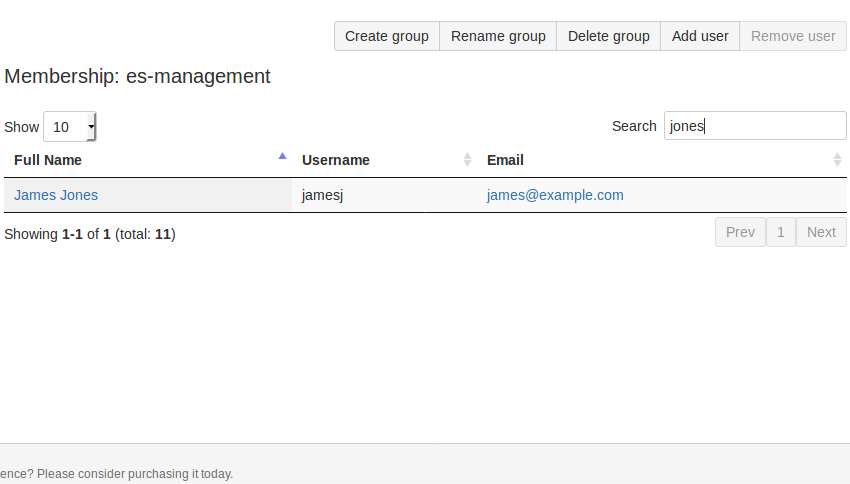Image resolution: width=850 pixels, height=484 pixels.
Task: Click the Username column sort arrows icon
Action: pos(467,160)
